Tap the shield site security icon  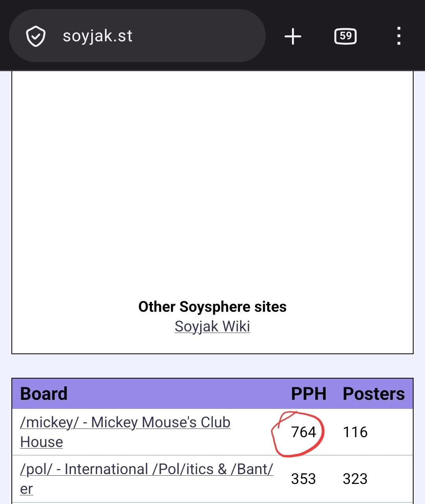[x=35, y=37]
